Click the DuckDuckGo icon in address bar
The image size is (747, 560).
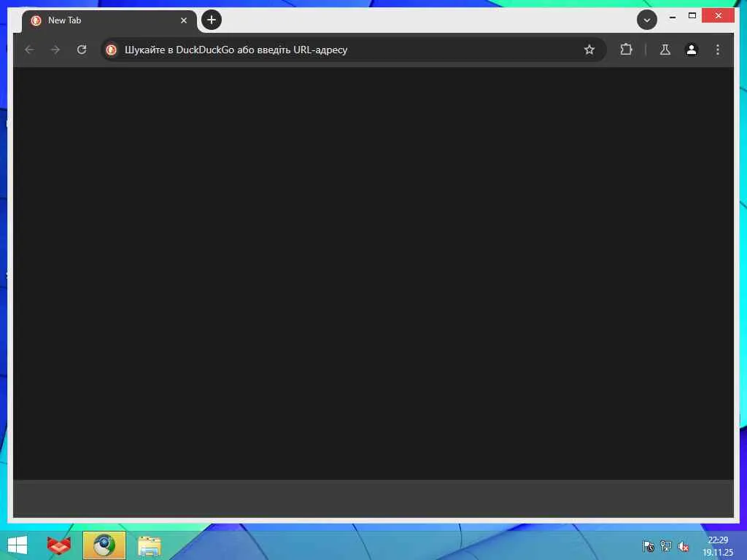coord(112,50)
